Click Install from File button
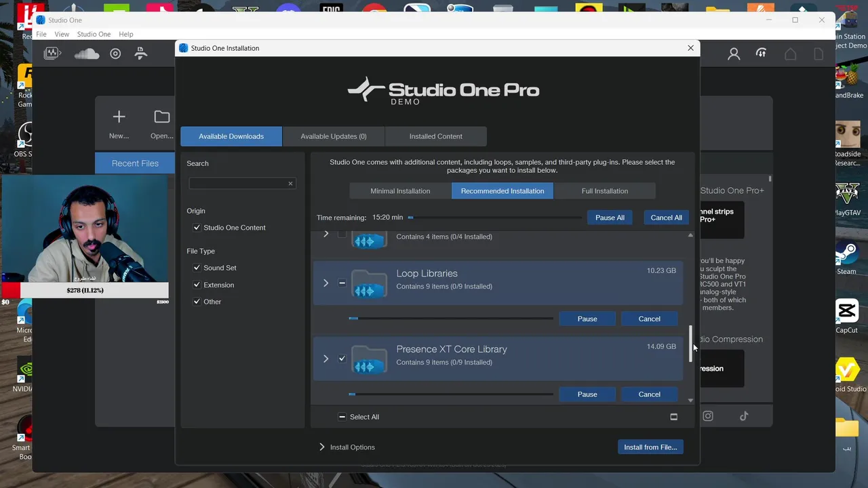Viewport: 868px width, 488px height. pos(650,447)
